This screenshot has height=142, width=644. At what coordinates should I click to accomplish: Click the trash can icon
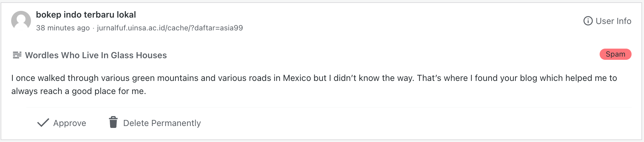(113, 122)
